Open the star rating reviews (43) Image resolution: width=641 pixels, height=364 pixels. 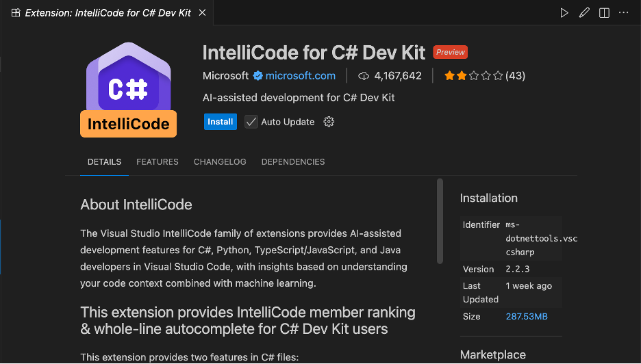[x=485, y=75]
